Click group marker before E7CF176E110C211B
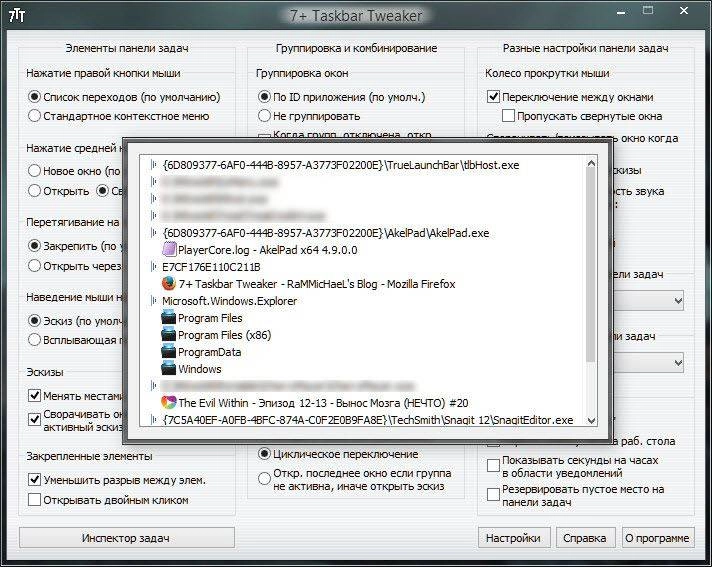 point(154,267)
